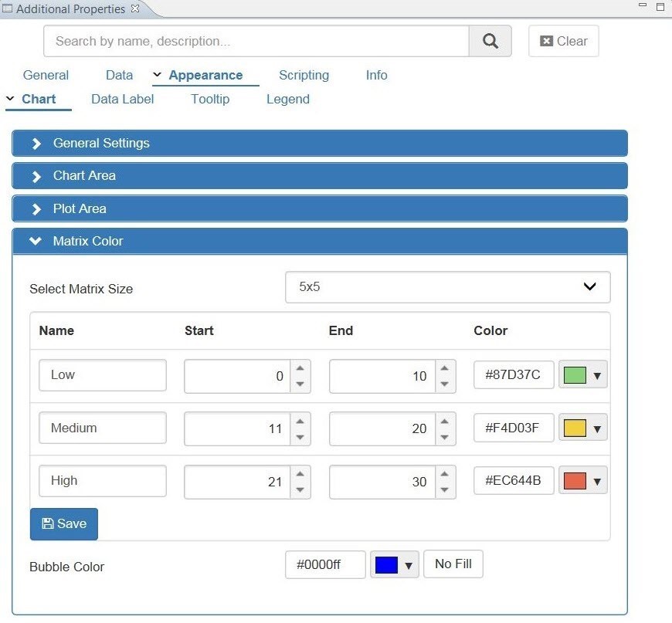Increase the Low row Start value
The image size is (672, 623).
click(x=300, y=368)
